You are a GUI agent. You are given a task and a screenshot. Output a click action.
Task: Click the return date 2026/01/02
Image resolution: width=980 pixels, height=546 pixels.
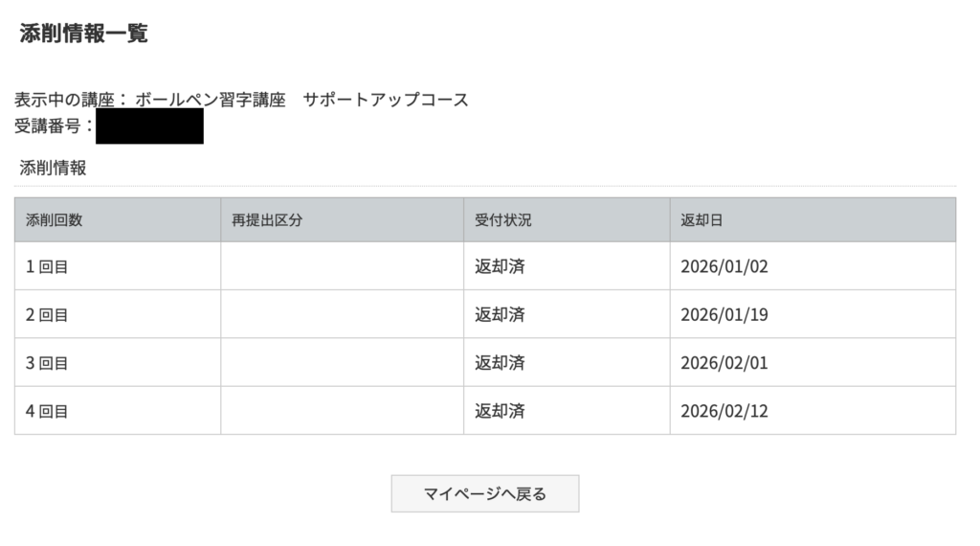pyautogui.click(x=724, y=267)
